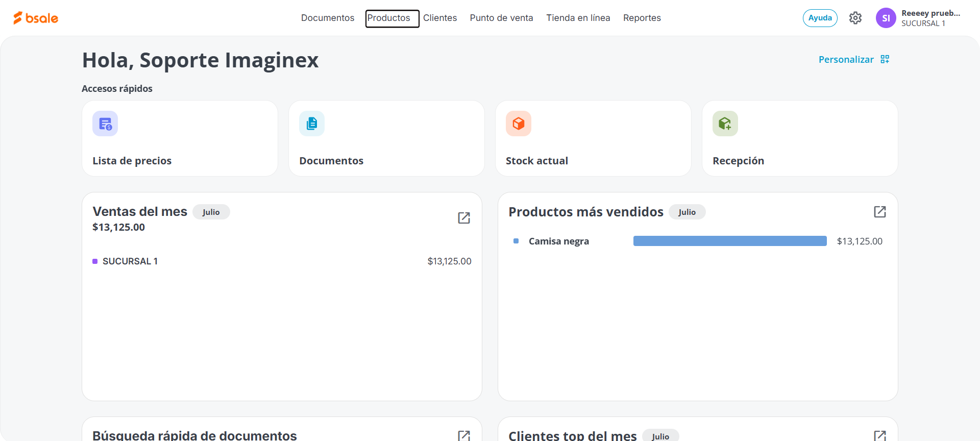The width and height of the screenshot is (980, 441).
Task: Open the Recepción shortcut card
Action: tap(800, 138)
